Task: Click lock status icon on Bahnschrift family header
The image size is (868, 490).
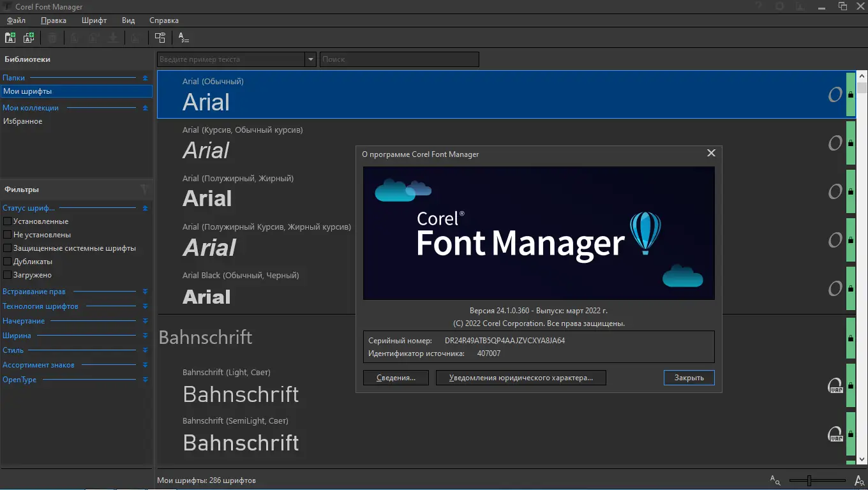Action: coord(851,337)
